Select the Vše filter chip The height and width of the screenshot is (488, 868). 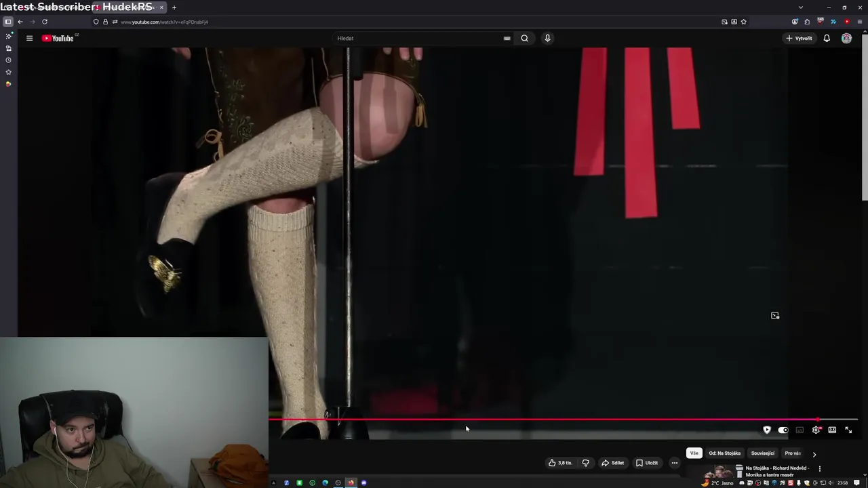point(694,453)
